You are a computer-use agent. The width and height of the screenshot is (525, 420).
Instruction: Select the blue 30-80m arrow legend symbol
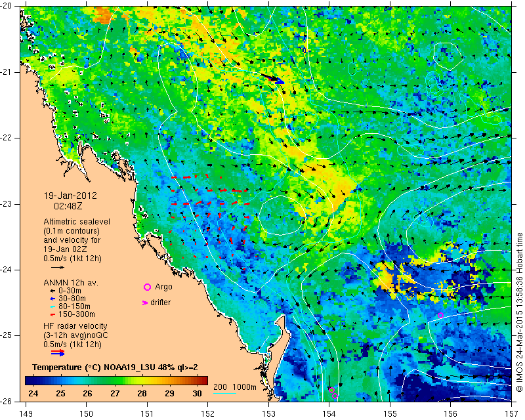coord(52,299)
